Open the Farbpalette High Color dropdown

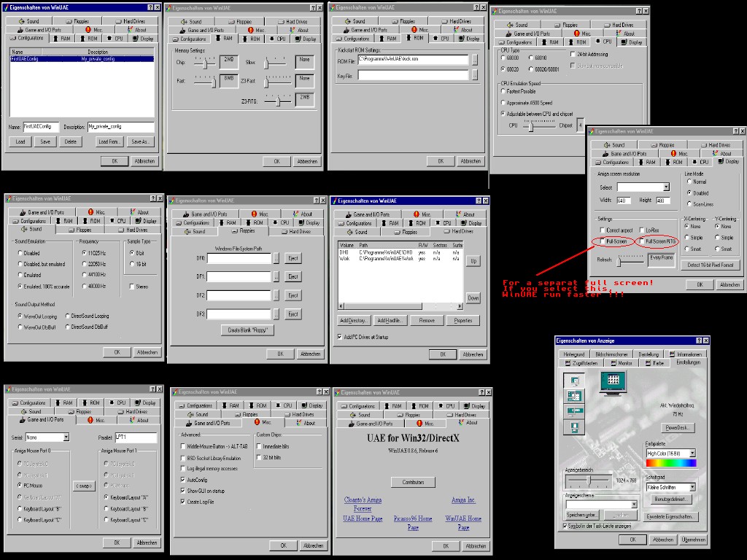[x=692, y=454]
